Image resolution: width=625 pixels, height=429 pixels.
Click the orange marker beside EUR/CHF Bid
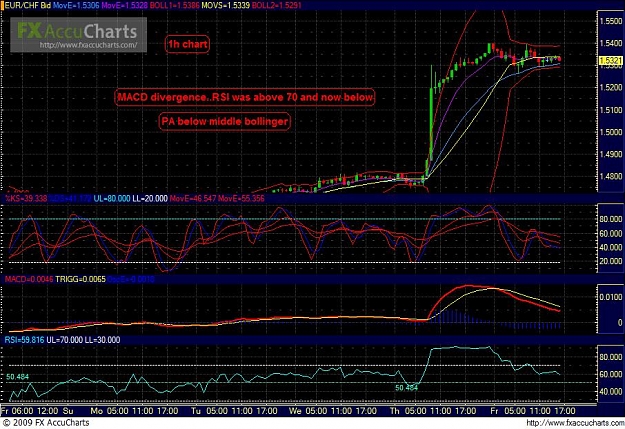click(x=2, y=6)
